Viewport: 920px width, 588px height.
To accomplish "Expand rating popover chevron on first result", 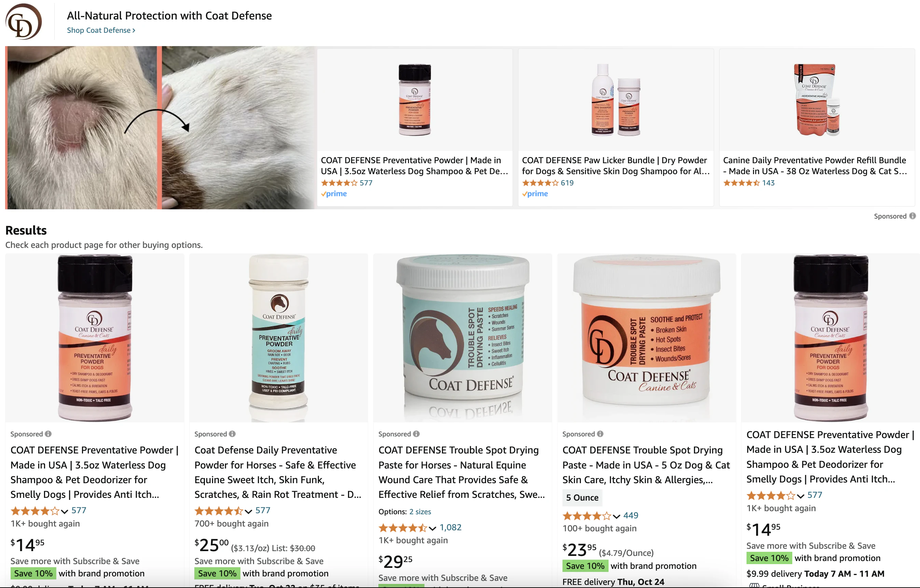I will [65, 511].
